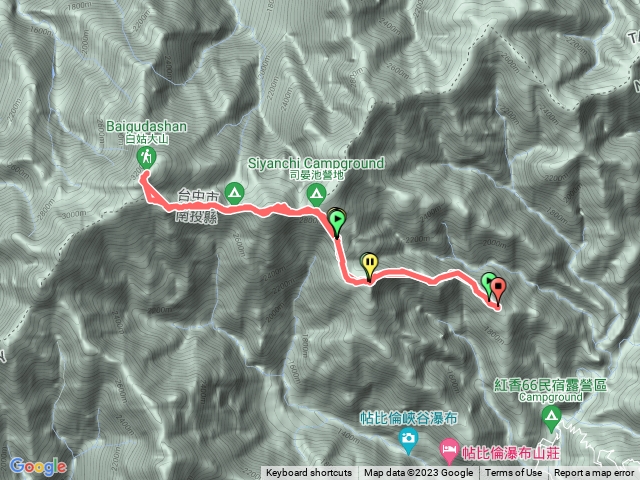This screenshot has height=480, width=640.
Task: Click Report a map error
Action: point(594,473)
